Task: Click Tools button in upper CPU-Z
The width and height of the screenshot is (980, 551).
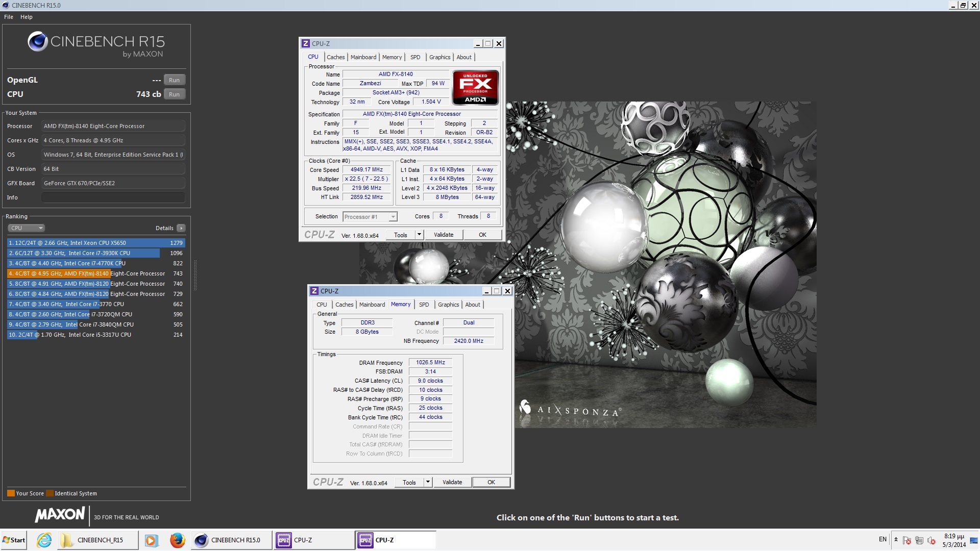Action: [x=401, y=235]
